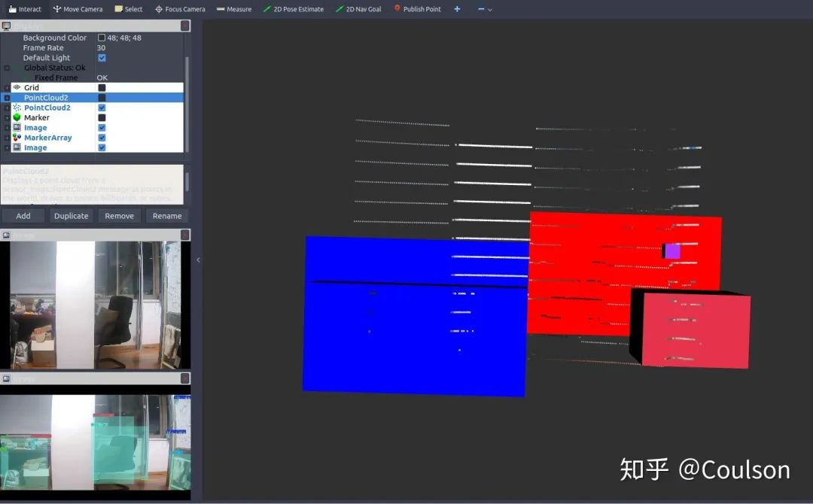
Task: Click the upper Image panel icon
Action: pos(6,235)
